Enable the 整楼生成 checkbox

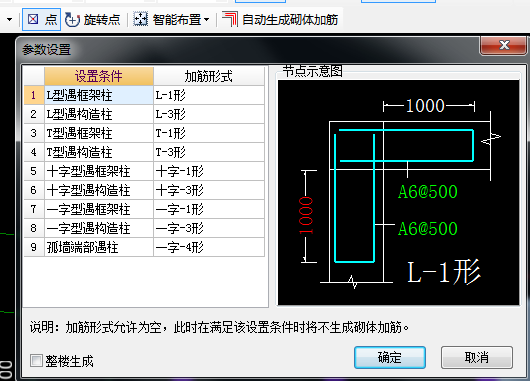36,360
